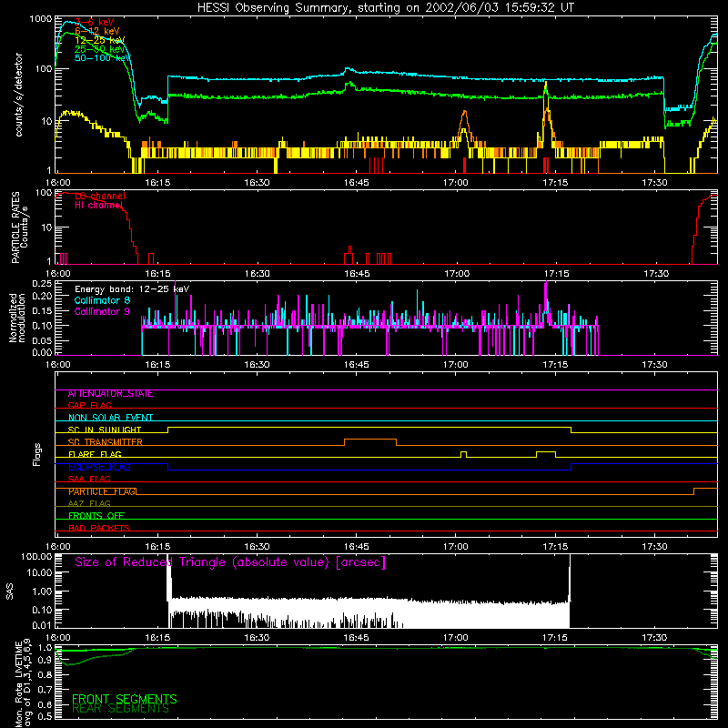Click the Normalized modulation axis label
Image resolution: width=728 pixels, height=728 pixels.
[x=16, y=318]
